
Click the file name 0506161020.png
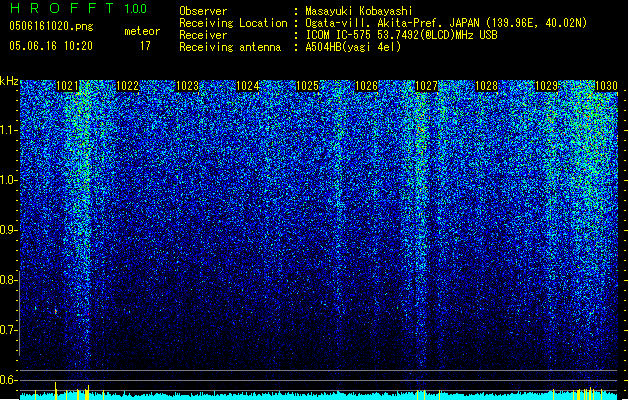[51, 26]
